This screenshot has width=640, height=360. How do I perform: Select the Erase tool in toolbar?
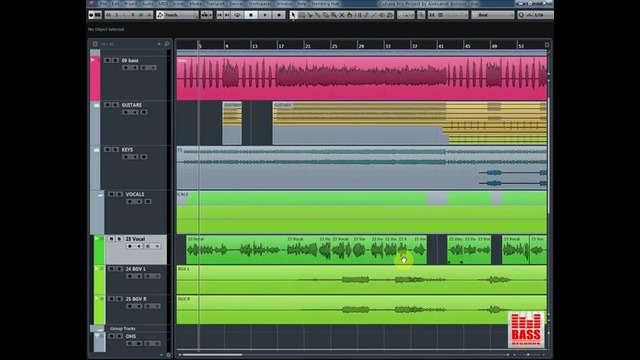326,15
